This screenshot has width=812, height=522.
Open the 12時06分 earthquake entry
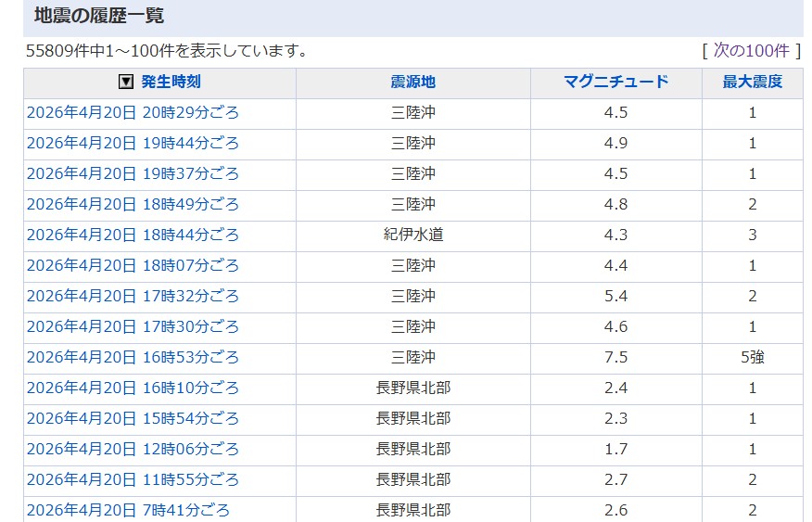133,450
